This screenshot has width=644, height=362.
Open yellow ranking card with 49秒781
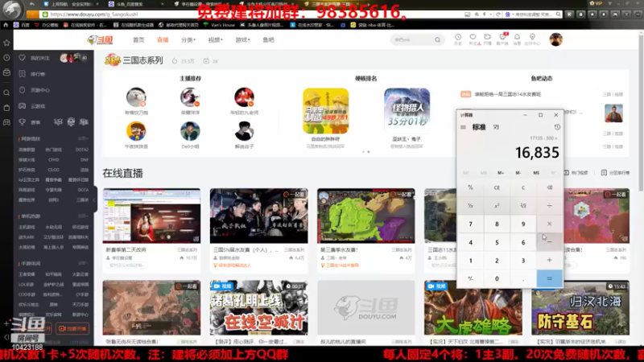pos(326,110)
